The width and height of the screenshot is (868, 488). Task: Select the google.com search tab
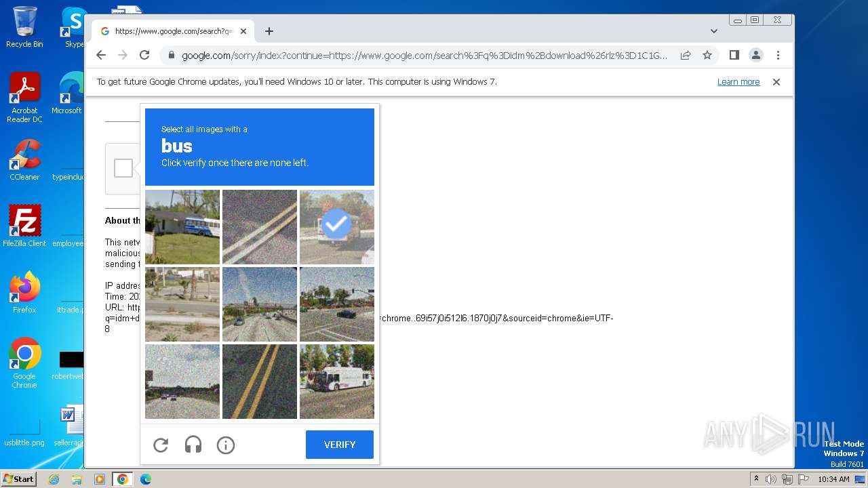tap(173, 31)
